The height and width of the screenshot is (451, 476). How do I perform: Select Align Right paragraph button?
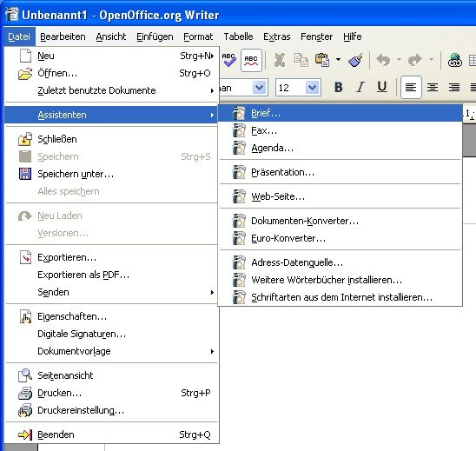pos(454,88)
